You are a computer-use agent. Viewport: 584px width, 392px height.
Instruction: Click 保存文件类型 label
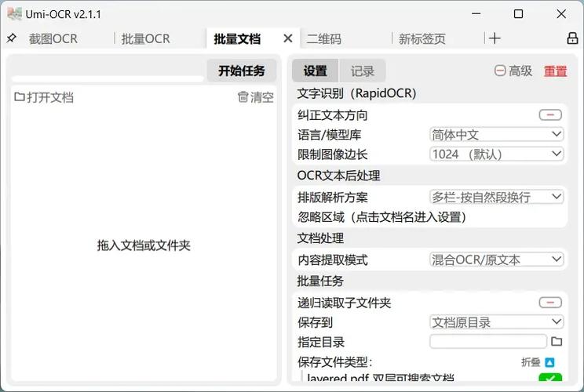335,361
